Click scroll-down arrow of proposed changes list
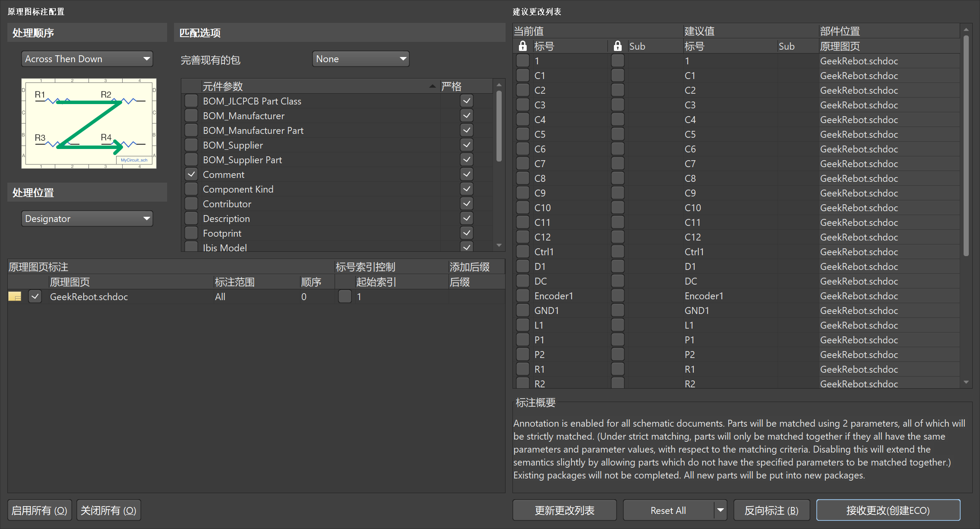 [x=966, y=382]
